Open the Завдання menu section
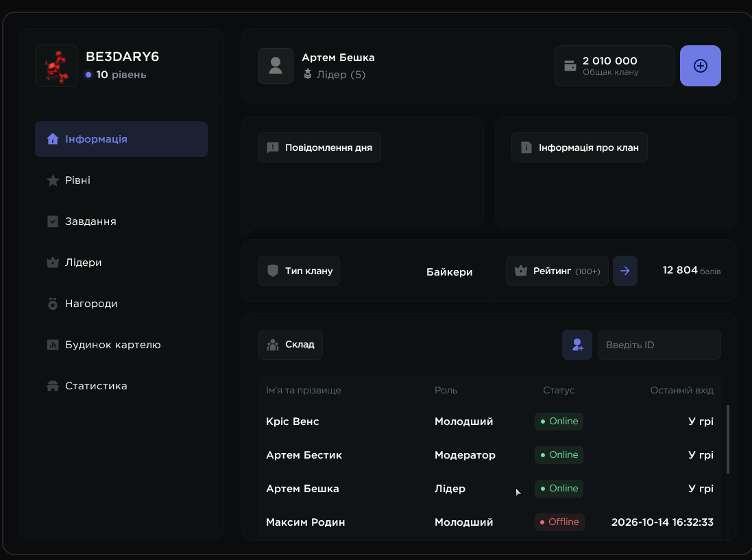This screenshot has width=752, height=560. click(121, 221)
